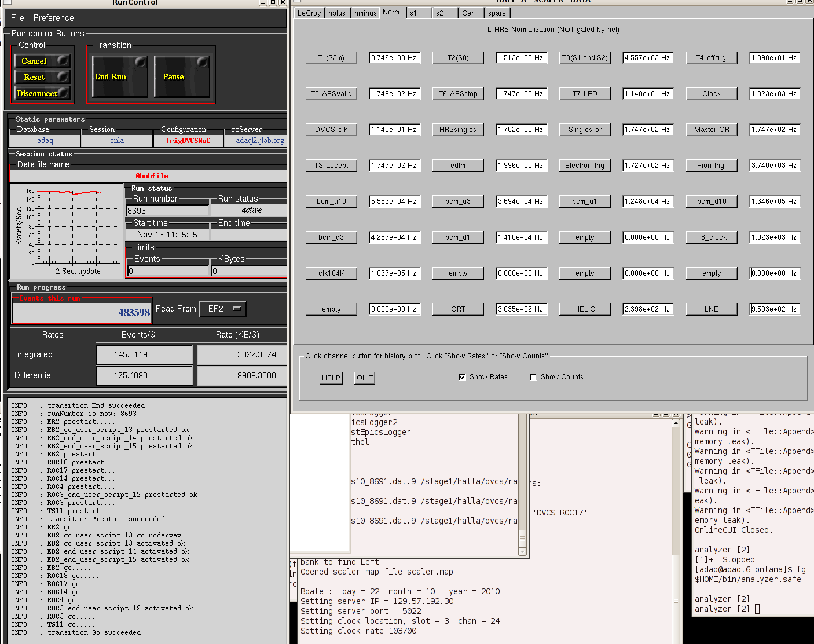
Task: Open the Preference menu in RunControl
Action: click(53, 18)
